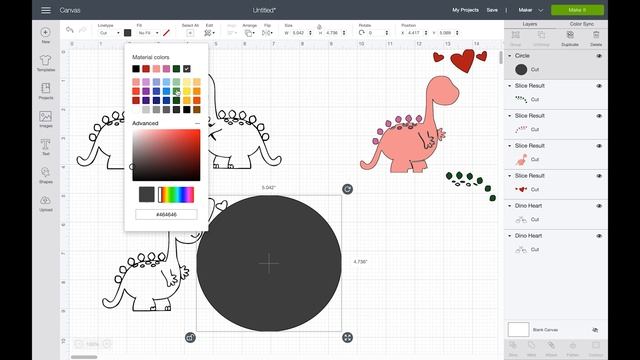Open the hamburger main menu

(x=46, y=10)
